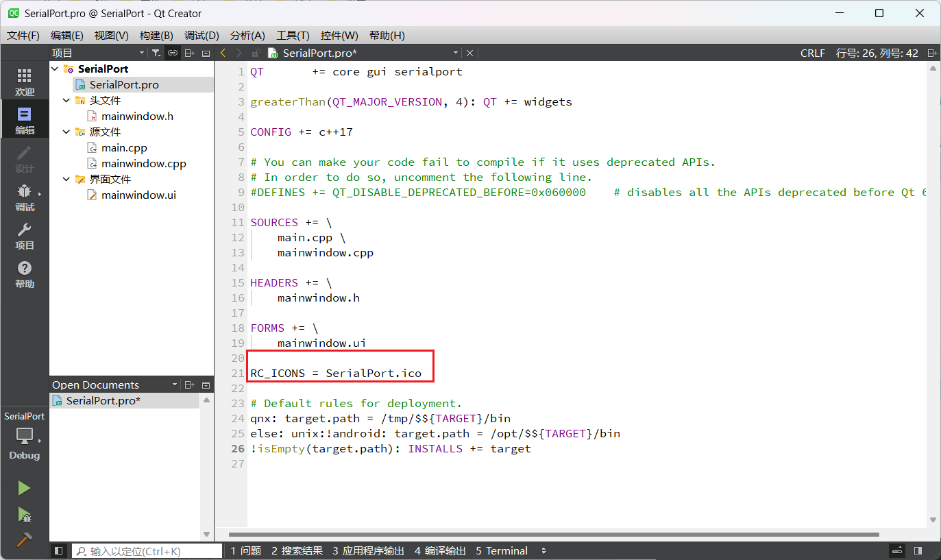The height and width of the screenshot is (560, 941).
Task: Split the Open Documents panel
Action: coord(190,385)
